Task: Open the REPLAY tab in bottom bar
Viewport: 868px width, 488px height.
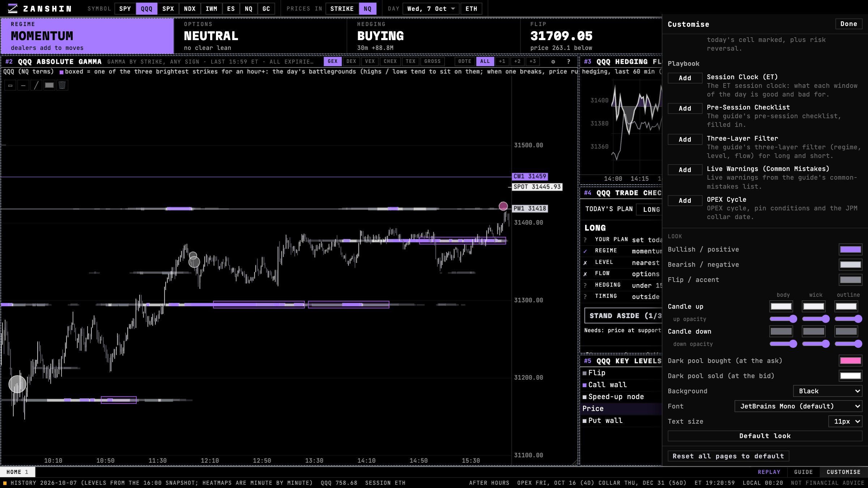Action: pyautogui.click(x=769, y=472)
